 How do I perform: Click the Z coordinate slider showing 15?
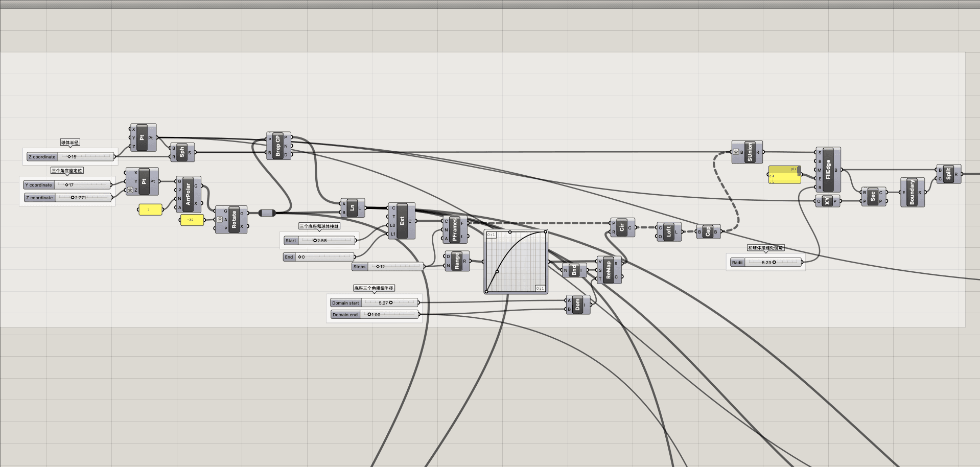coord(71,157)
